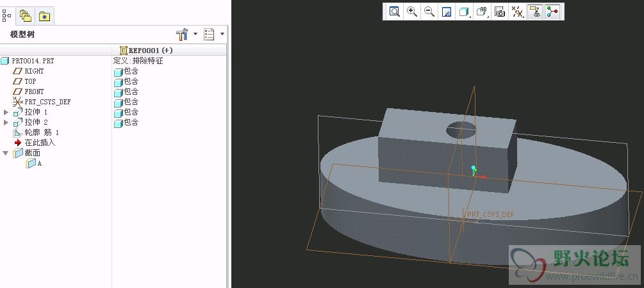Expand the 拉伸 1 feature
Screen dimensions: 644x288
point(6,112)
